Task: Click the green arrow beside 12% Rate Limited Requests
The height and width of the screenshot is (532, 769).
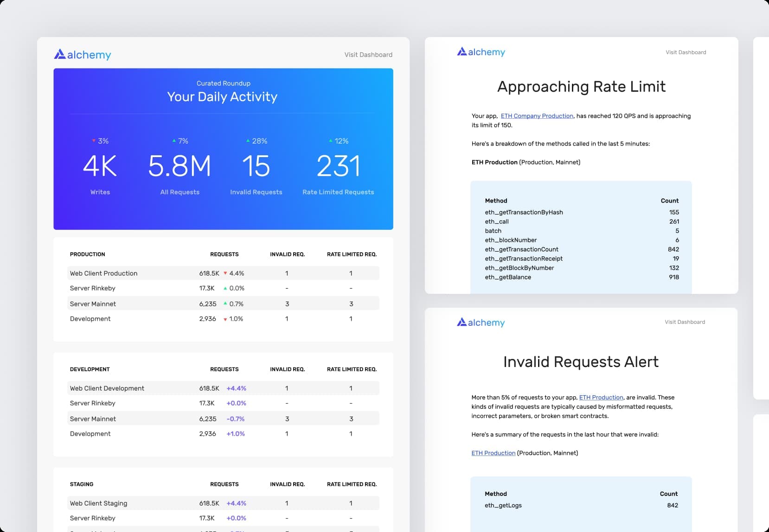Action: coord(330,140)
